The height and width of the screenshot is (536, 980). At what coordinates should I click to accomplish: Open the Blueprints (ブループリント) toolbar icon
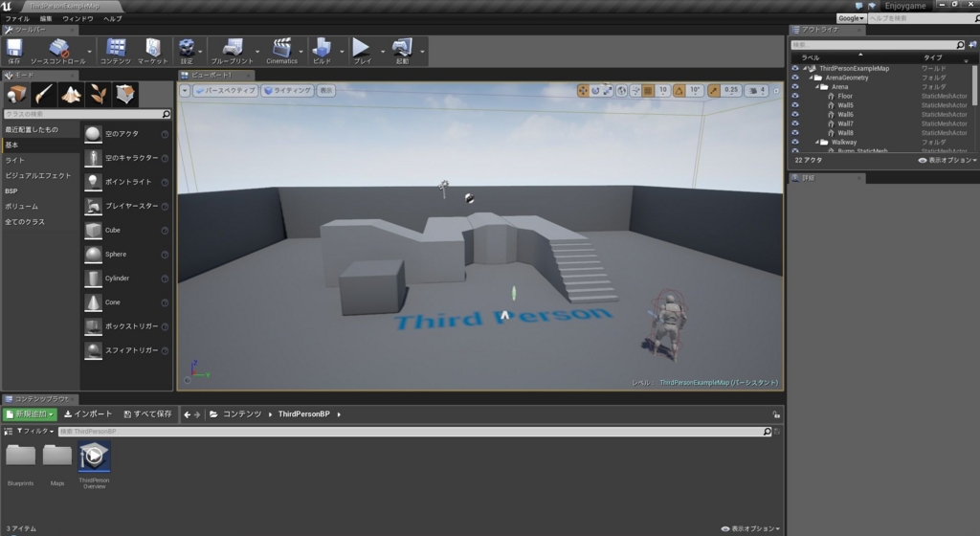(x=232, y=50)
